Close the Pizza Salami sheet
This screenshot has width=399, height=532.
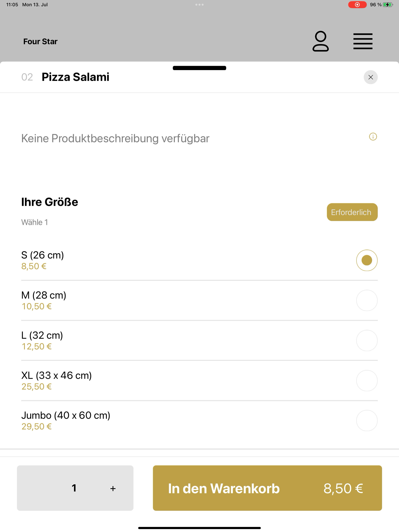click(x=371, y=77)
